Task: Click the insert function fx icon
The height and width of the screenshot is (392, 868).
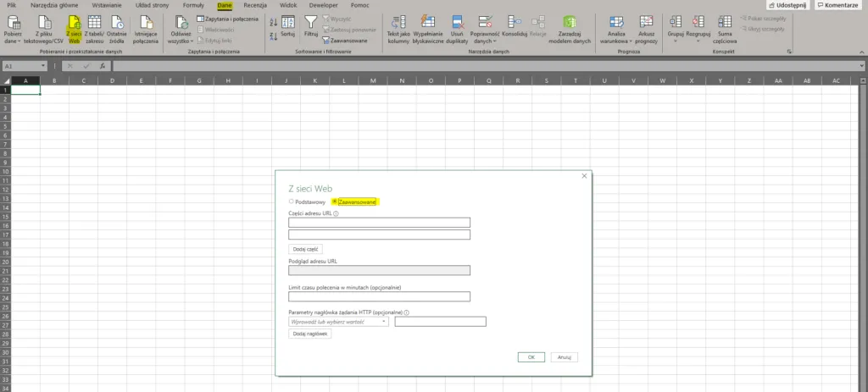Action: (x=103, y=66)
